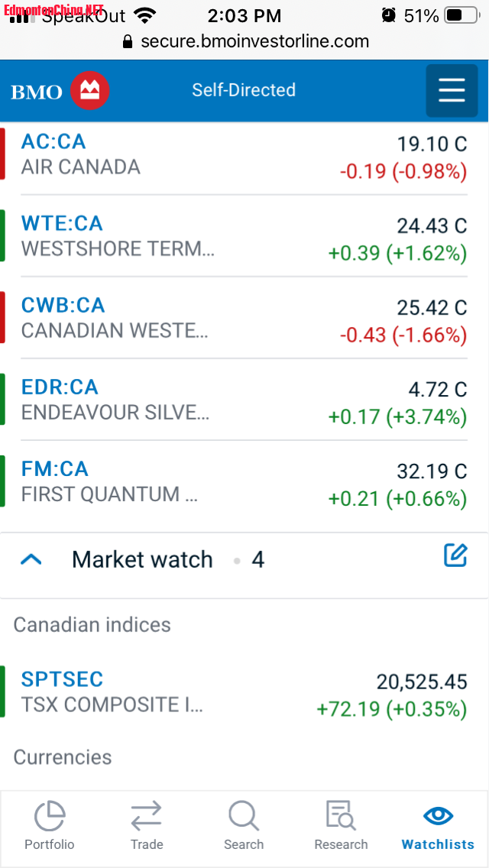Open the Research document icon
Viewport: 489px width, 868px height.
[x=341, y=815]
